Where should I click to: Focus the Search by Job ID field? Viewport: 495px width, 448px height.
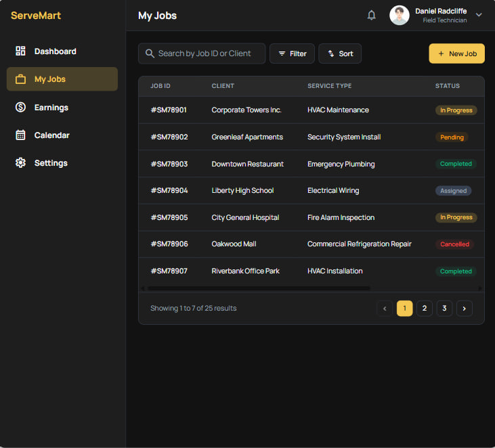pos(202,53)
